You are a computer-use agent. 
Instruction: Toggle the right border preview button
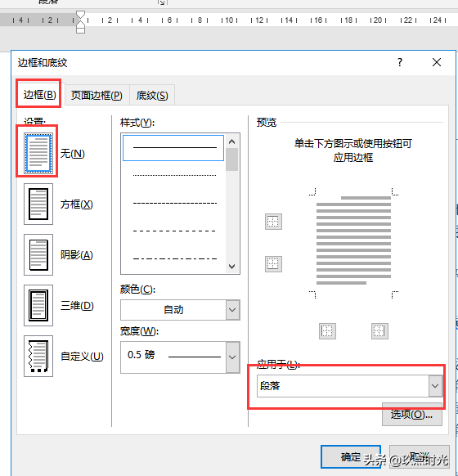pos(379,331)
